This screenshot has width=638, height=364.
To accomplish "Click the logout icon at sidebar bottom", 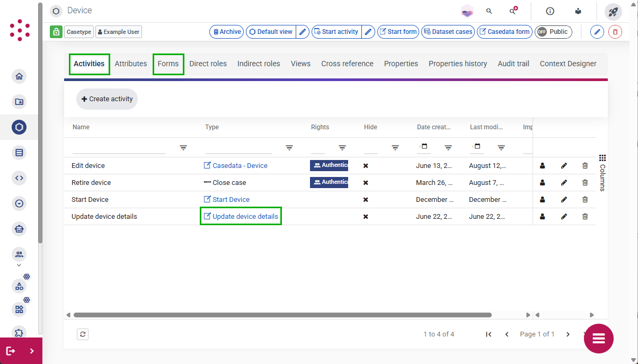I will coord(11,351).
